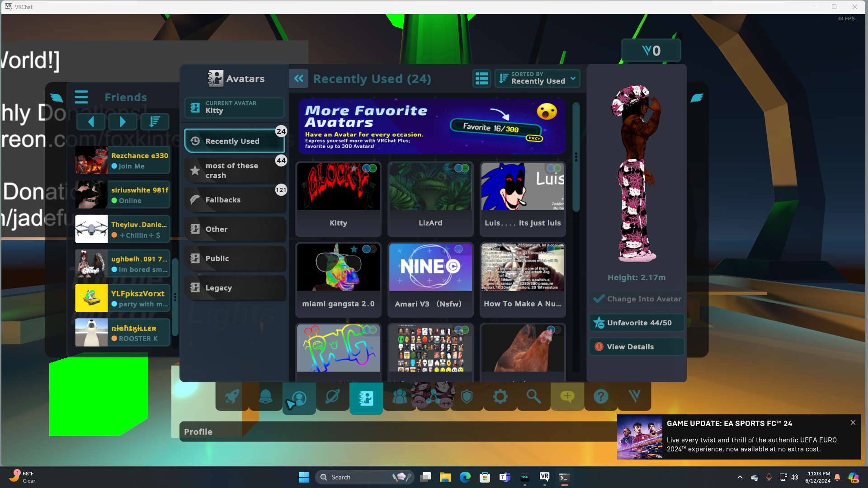This screenshot has width=868, height=488.
Task: Open the Search magnifier in quick menu
Action: [x=533, y=397]
